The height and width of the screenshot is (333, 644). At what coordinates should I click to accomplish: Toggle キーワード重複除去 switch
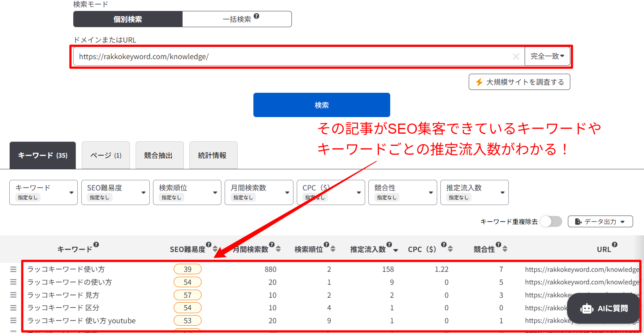[551, 222]
